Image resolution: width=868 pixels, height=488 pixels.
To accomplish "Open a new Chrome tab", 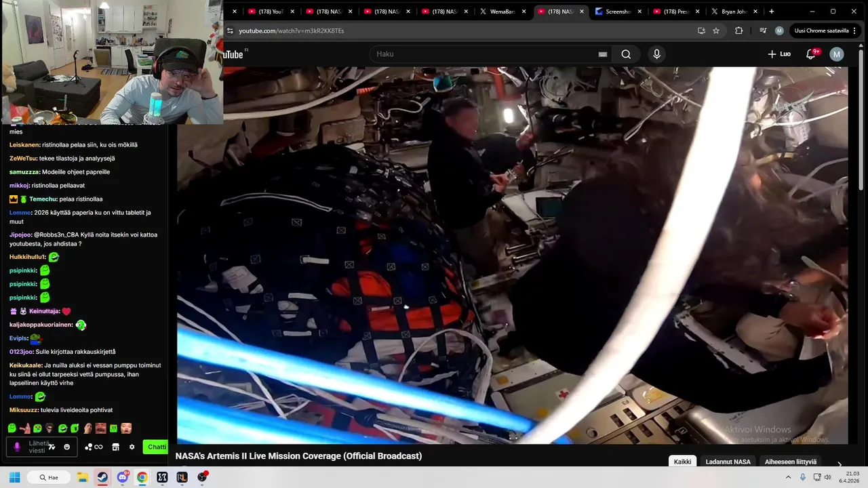I will tap(771, 12).
